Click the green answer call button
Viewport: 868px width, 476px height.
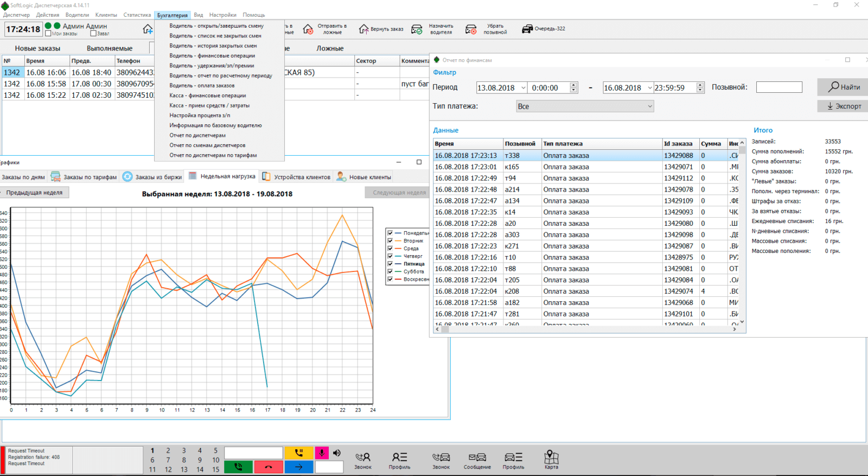point(238,467)
